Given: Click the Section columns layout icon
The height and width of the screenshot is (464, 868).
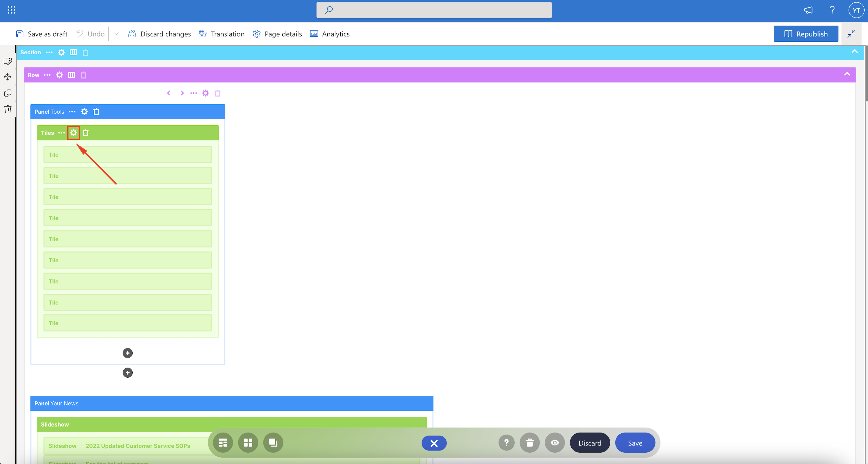Looking at the screenshot, I should click(x=73, y=52).
